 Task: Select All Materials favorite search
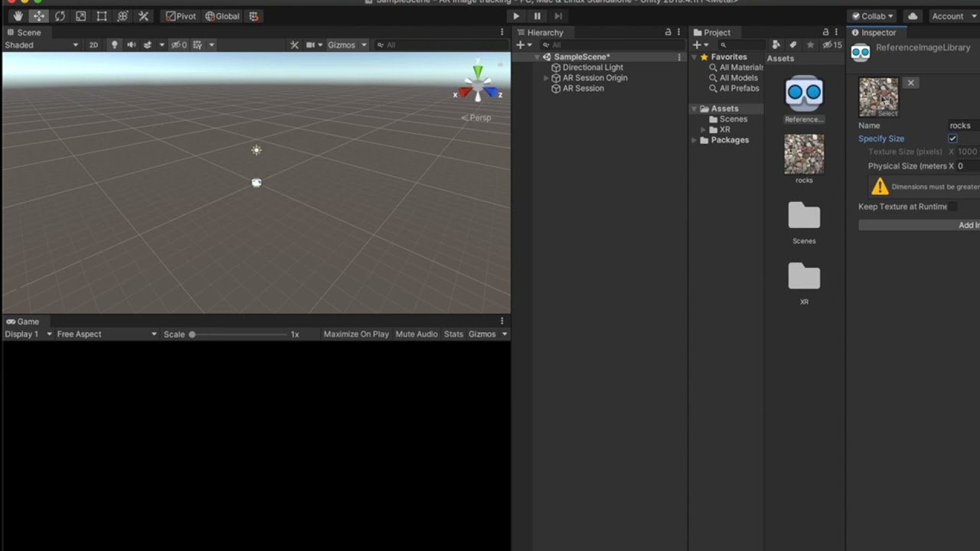[736, 67]
